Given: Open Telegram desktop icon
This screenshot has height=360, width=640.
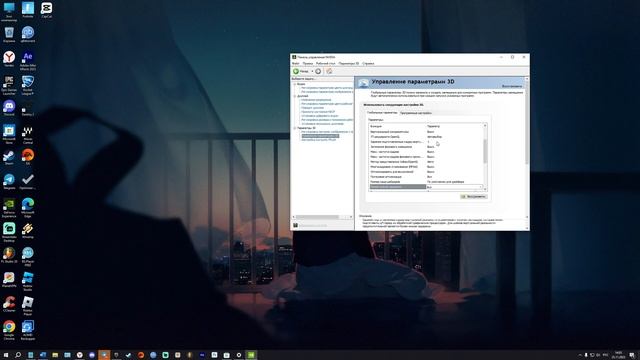Looking at the screenshot, I should pos(9,181).
